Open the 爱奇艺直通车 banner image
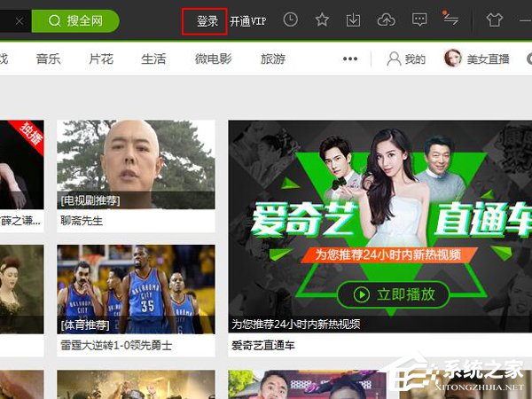This screenshot has width=532, height=399. tap(380, 226)
